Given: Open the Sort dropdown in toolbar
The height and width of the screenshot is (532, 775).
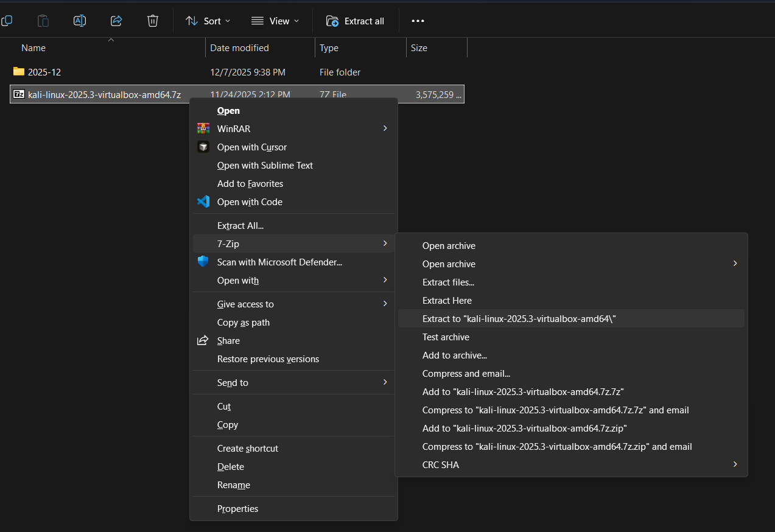Looking at the screenshot, I should 208,21.
